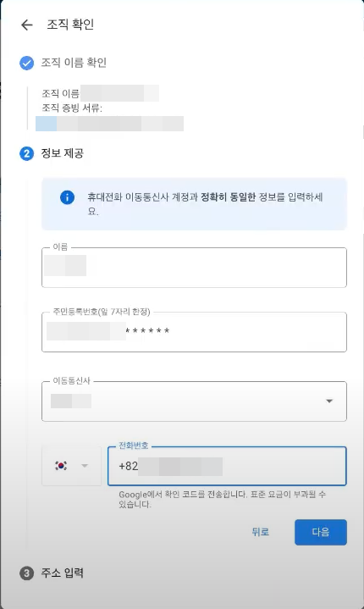Click the South Korea flag icon

[61, 465]
